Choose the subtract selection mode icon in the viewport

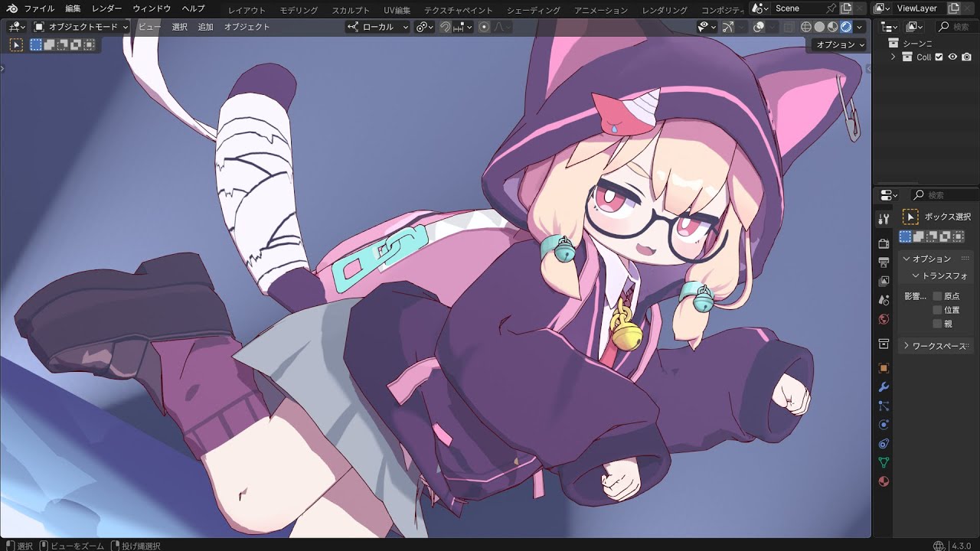63,44
